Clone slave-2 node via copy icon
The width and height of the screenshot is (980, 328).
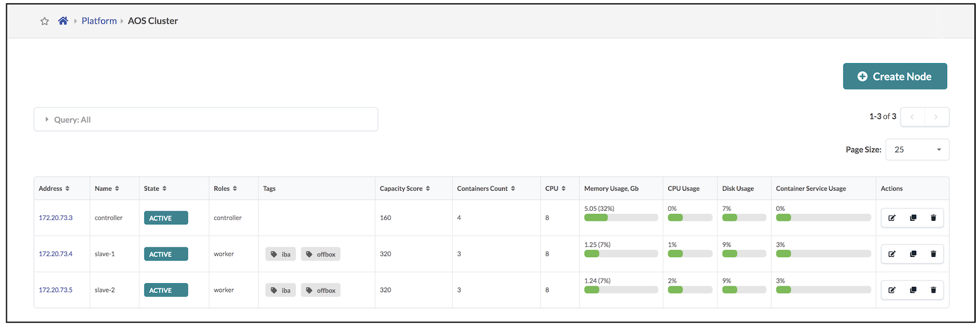pyautogui.click(x=913, y=290)
